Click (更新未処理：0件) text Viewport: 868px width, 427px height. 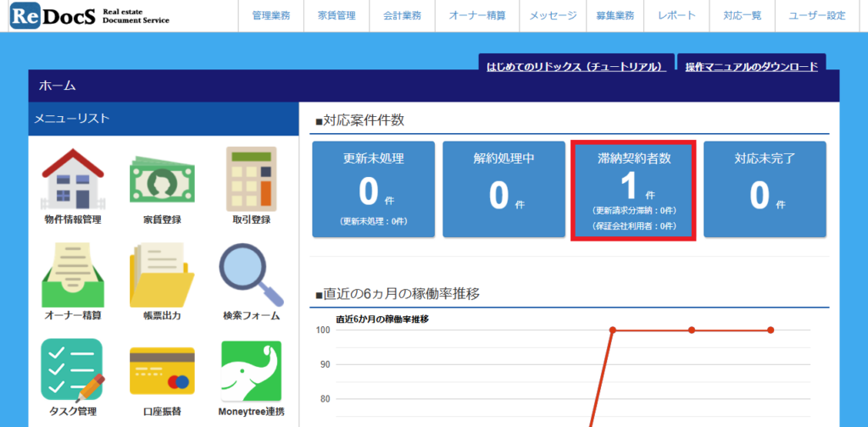coord(374,220)
